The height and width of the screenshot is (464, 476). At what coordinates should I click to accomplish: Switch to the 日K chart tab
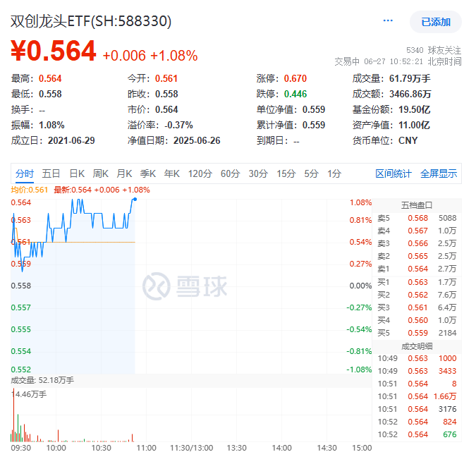(x=77, y=173)
